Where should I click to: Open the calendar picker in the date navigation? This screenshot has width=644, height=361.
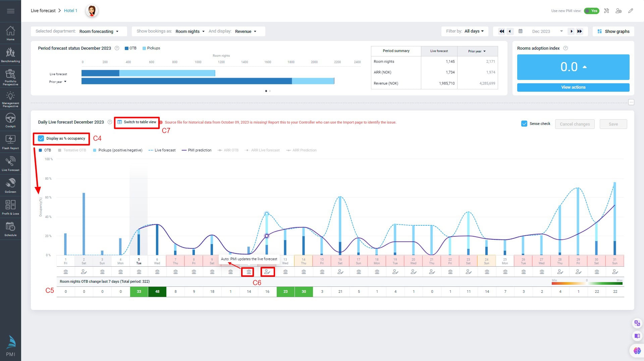pos(521,31)
